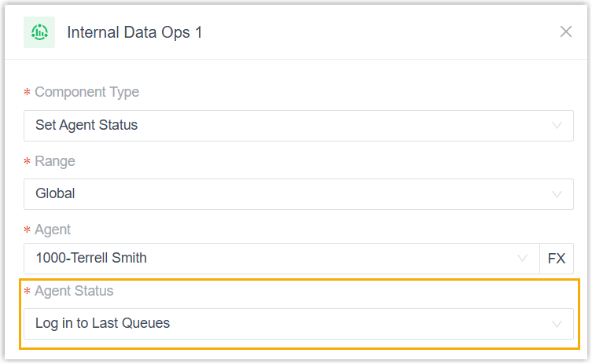The image size is (592, 364).
Task: Click the FX button beside Agent field
Action: (556, 258)
